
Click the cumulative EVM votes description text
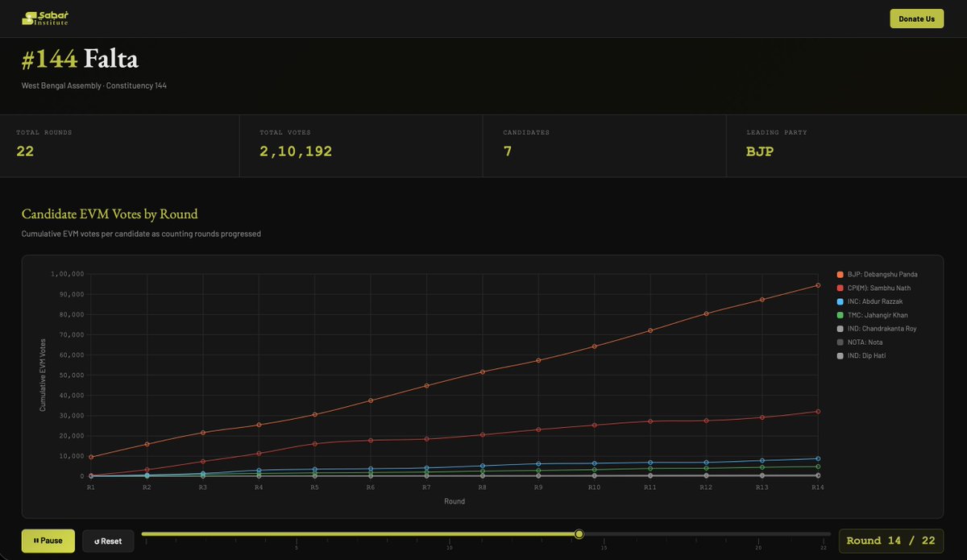141,234
